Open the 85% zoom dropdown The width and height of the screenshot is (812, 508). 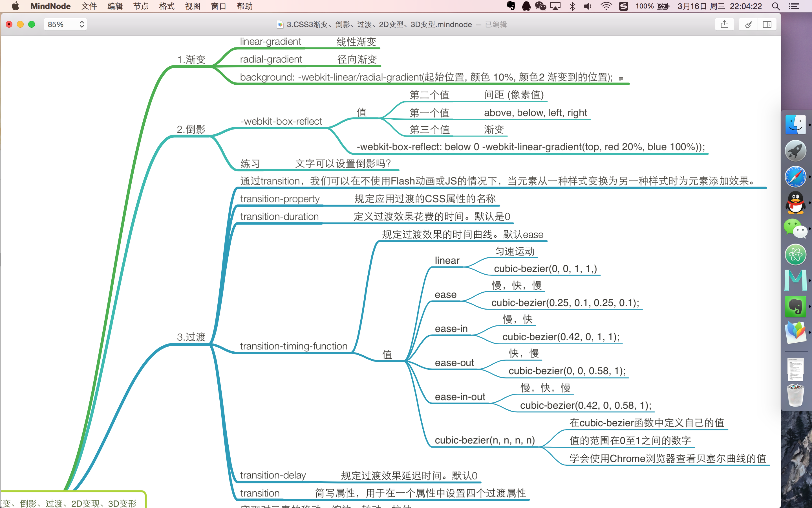(x=65, y=24)
